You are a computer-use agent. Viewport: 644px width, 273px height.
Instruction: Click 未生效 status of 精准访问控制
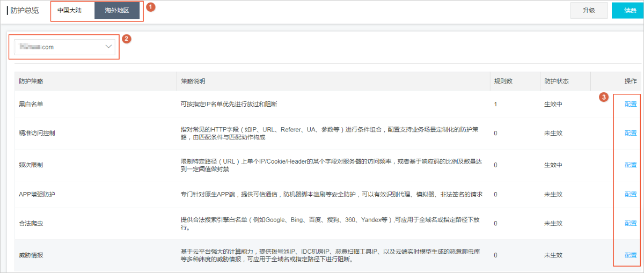(553, 133)
